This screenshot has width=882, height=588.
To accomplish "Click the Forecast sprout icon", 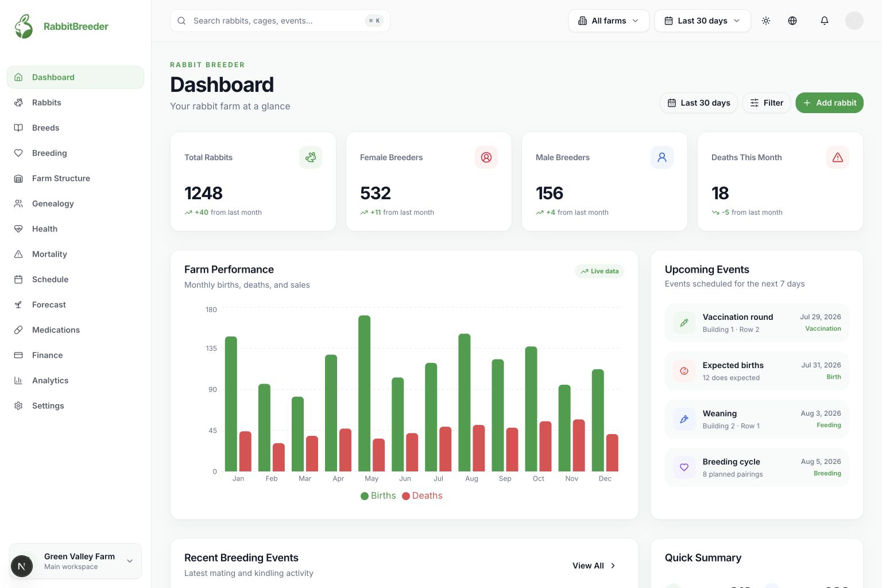I will (18, 304).
